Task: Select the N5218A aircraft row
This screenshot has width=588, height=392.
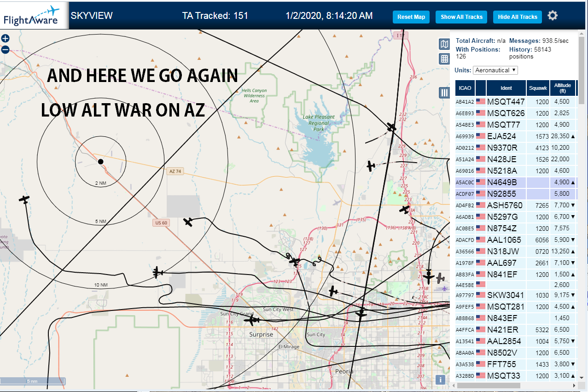Action: click(x=516, y=171)
